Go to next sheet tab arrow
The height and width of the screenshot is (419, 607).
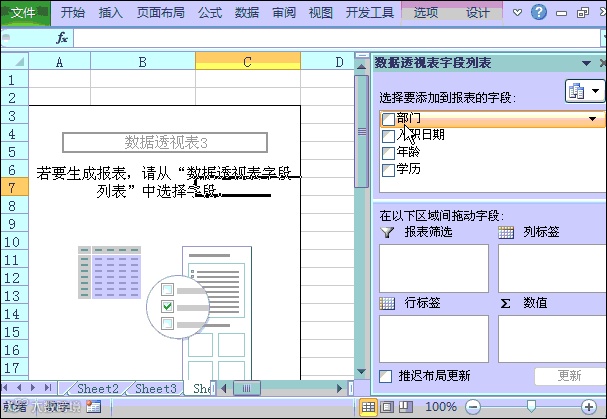[x=33, y=388]
